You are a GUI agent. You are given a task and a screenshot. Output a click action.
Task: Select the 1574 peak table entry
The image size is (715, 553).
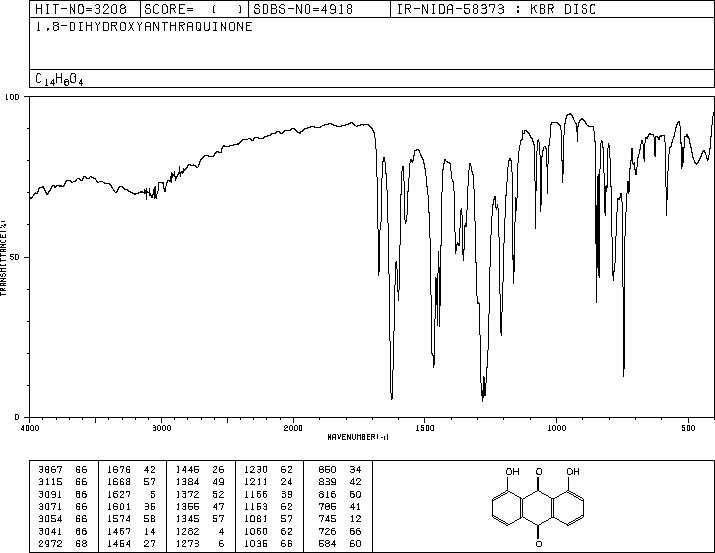click(131, 519)
